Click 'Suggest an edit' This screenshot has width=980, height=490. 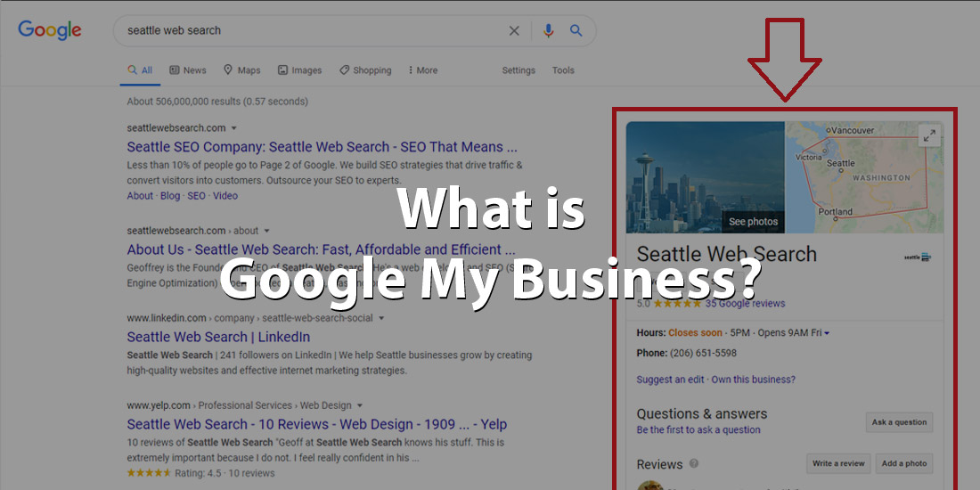click(x=670, y=380)
